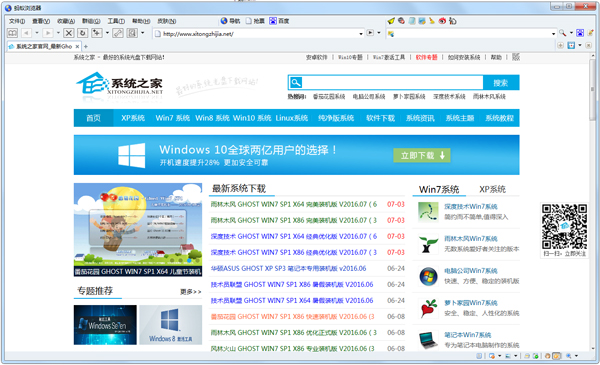Viewport: 600px width, 365px height.
Task: Click the new tab plus button
Action: point(86,46)
